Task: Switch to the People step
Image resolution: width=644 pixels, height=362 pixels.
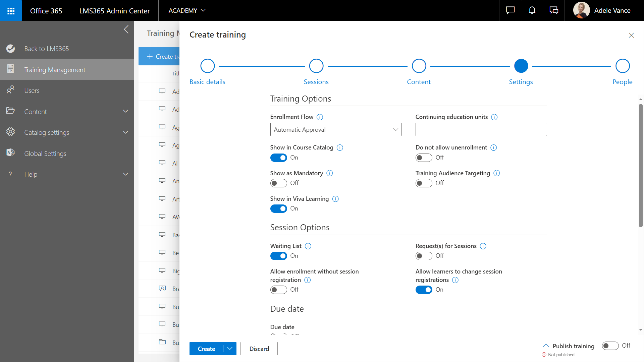Action: [623, 66]
